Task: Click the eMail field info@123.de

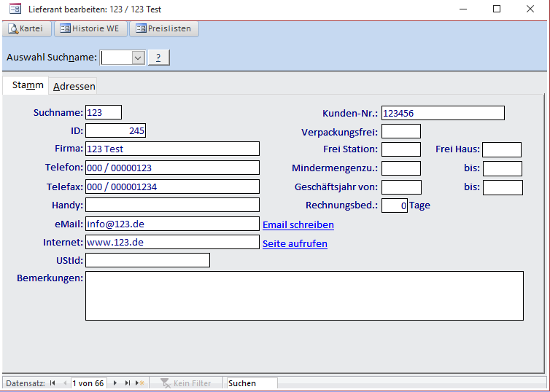Action: pyautogui.click(x=172, y=224)
